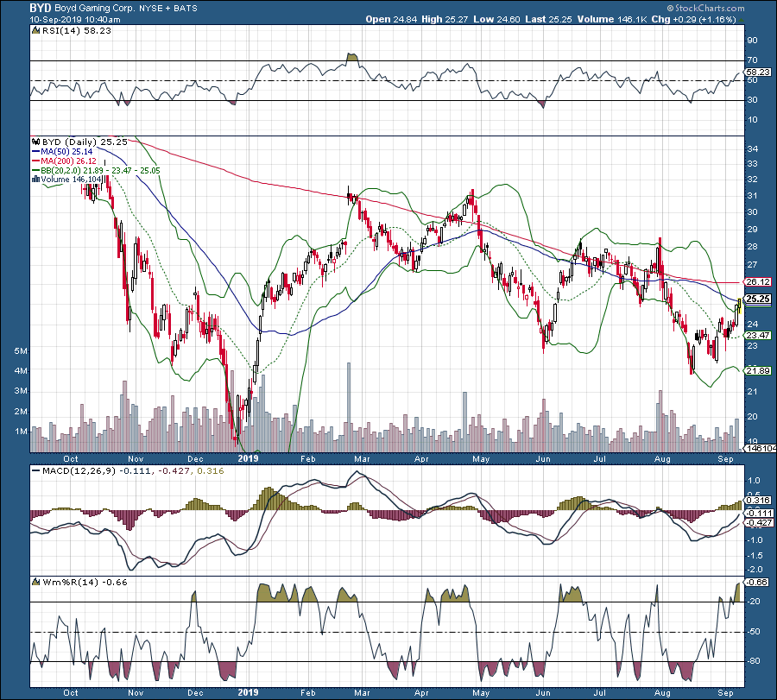Click the Chg +0.29 (+1.16%) value
This screenshot has height=700, width=777.
point(694,19)
